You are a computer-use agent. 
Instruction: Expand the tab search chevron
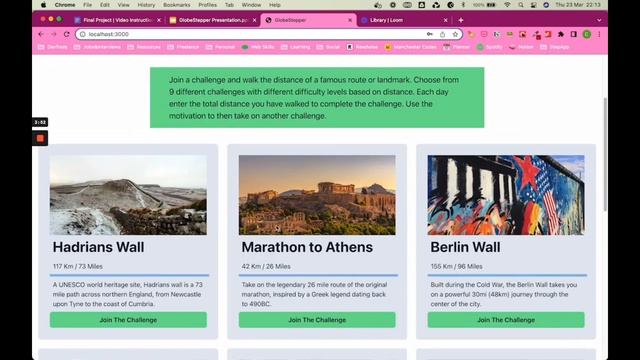point(599,20)
